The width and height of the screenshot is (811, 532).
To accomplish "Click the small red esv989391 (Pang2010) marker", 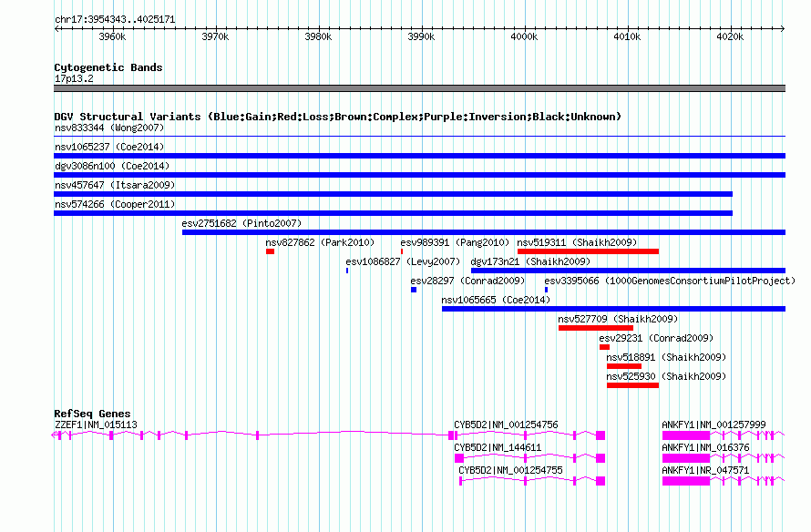I will [402, 251].
